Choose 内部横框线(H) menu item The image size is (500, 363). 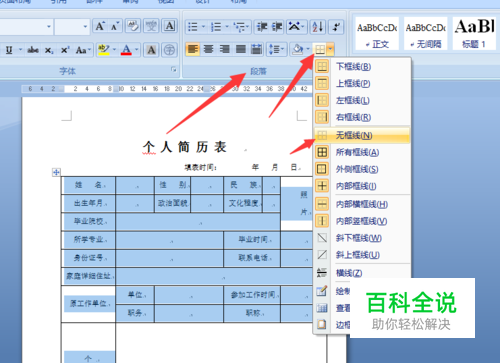point(362,204)
